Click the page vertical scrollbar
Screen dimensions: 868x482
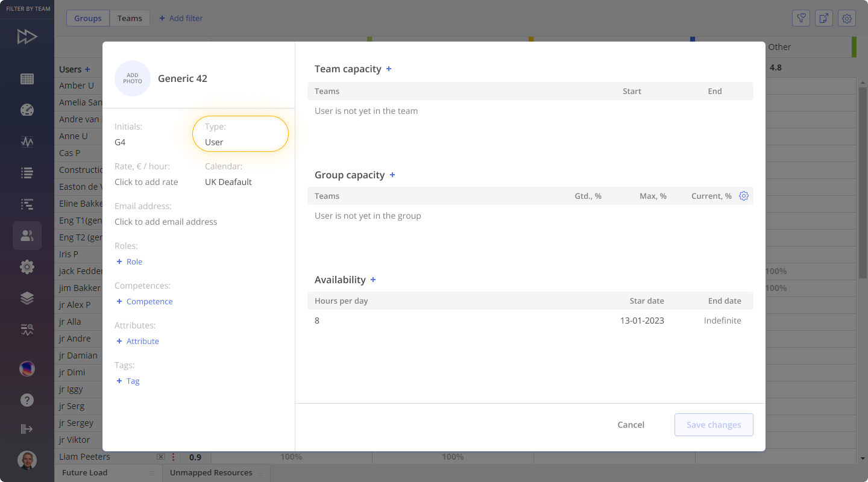point(863,182)
